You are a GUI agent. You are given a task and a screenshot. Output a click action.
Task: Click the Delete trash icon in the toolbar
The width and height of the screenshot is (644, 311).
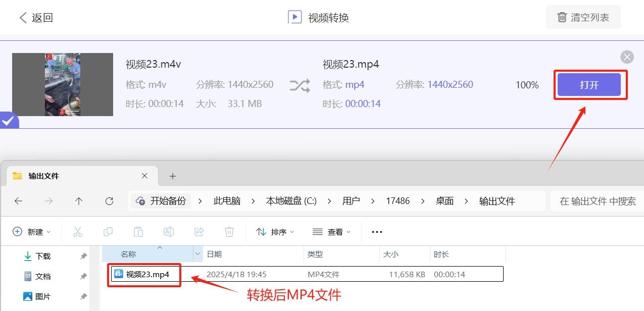pyautogui.click(x=229, y=231)
